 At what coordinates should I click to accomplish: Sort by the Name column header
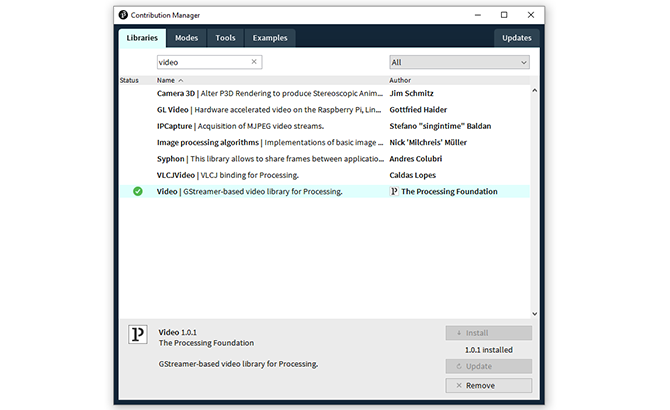(x=166, y=80)
